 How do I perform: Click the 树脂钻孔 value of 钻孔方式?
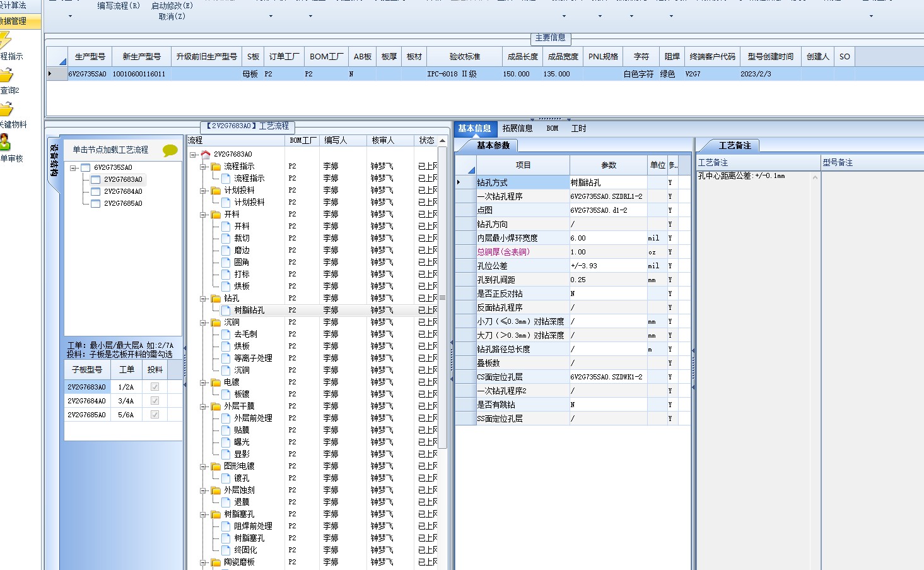(608, 182)
